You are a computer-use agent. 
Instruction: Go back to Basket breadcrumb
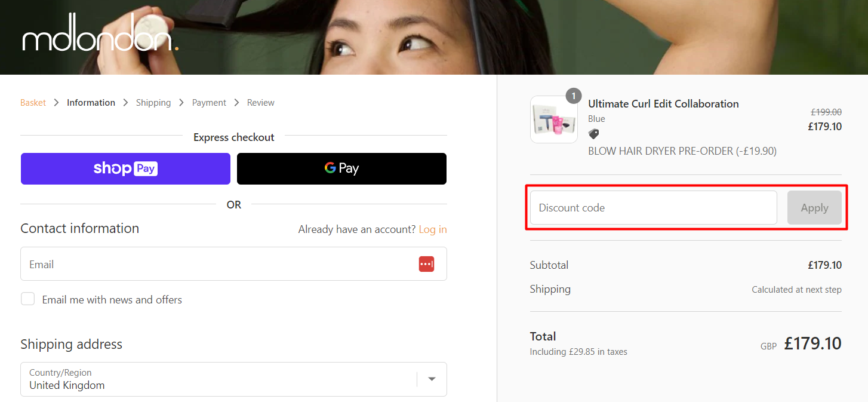(x=33, y=103)
